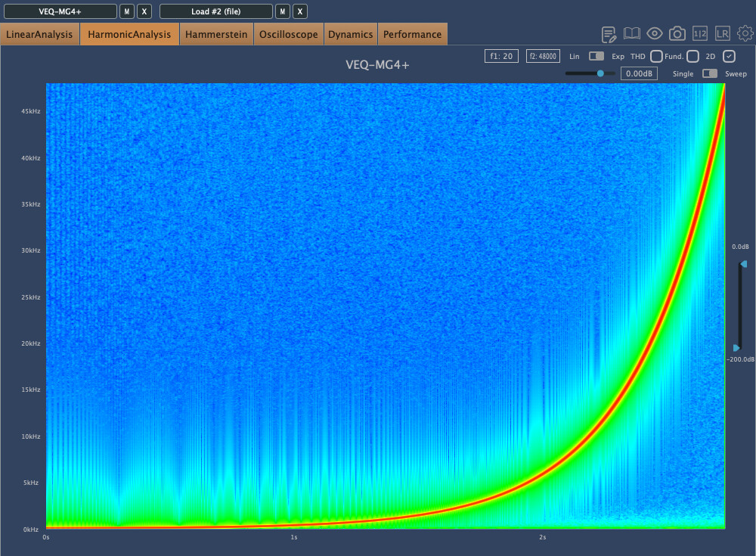Image resolution: width=756 pixels, height=556 pixels.
Task: Uncheck the 2D checkbox
Action: point(730,56)
